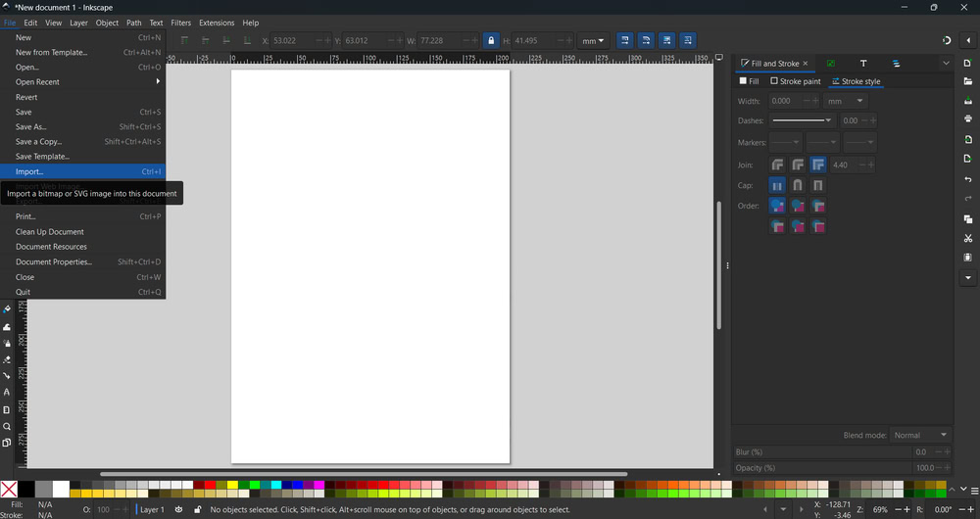Click the undo arrow icon
Viewport: 980px width, 519px height.
tap(967, 179)
